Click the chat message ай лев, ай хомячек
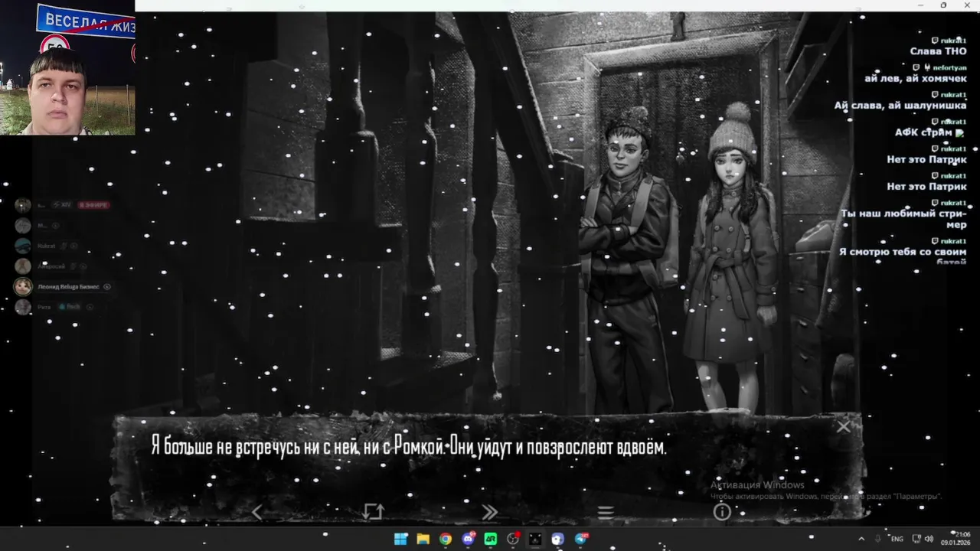This screenshot has width=980, height=551. (x=916, y=79)
